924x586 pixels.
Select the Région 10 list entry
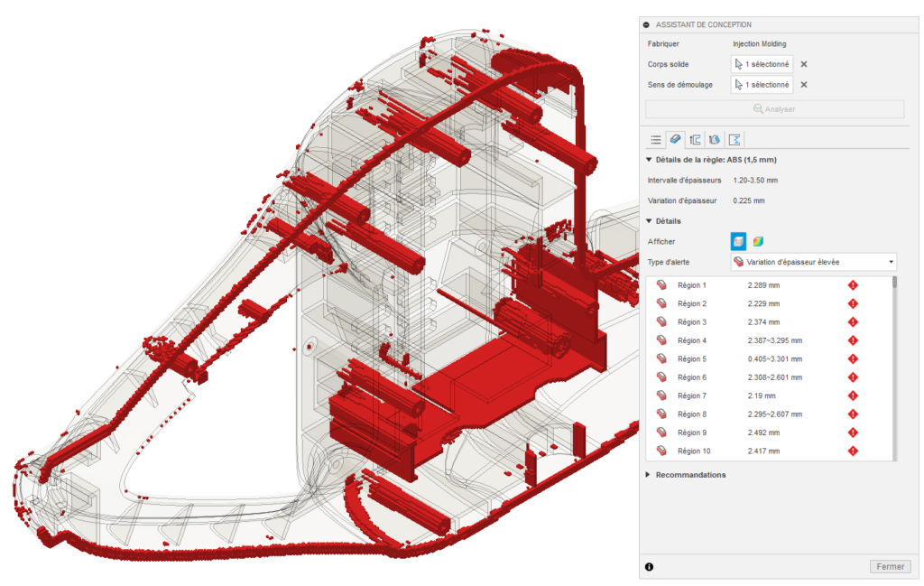click(694, 451)
